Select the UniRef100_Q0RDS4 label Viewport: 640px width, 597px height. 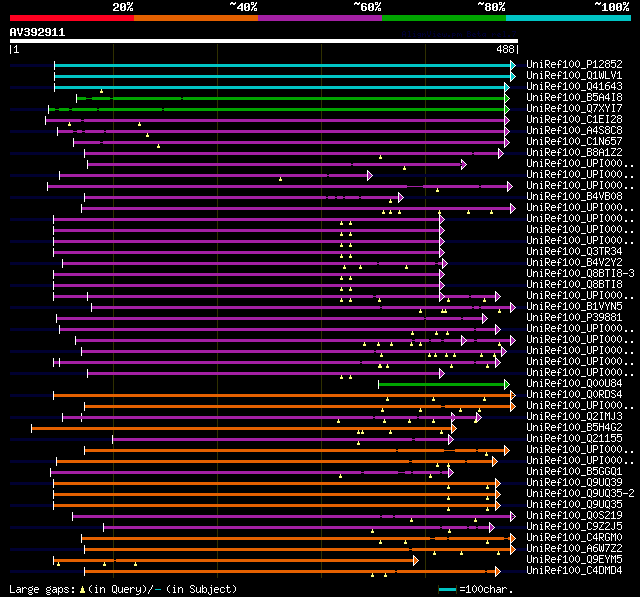(x=574, y=395)
